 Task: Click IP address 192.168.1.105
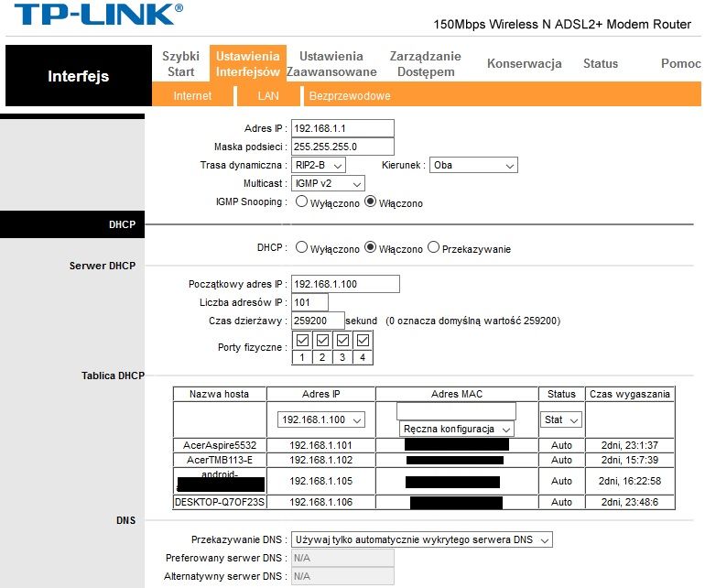click(x=321, y=481)
